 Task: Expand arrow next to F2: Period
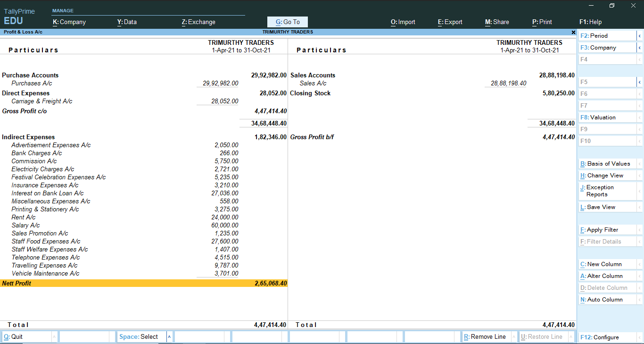pos(640,36)
